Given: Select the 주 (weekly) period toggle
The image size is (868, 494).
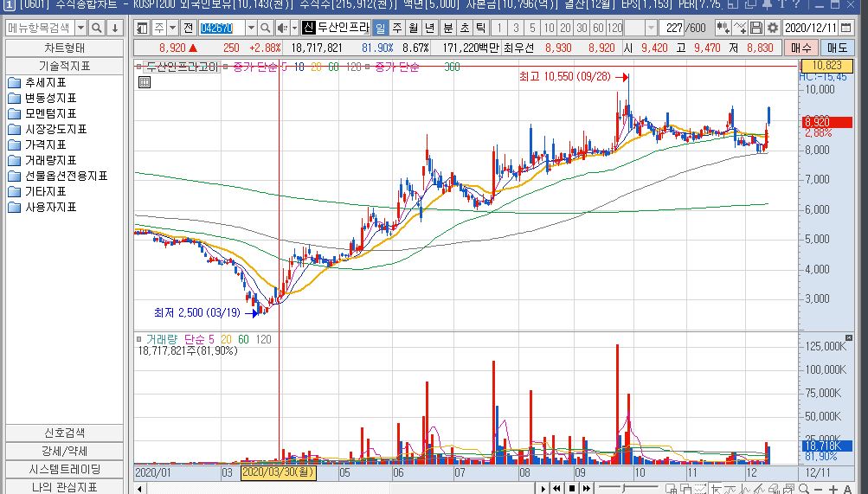Looking at the screenshot, I should [397, 28].
